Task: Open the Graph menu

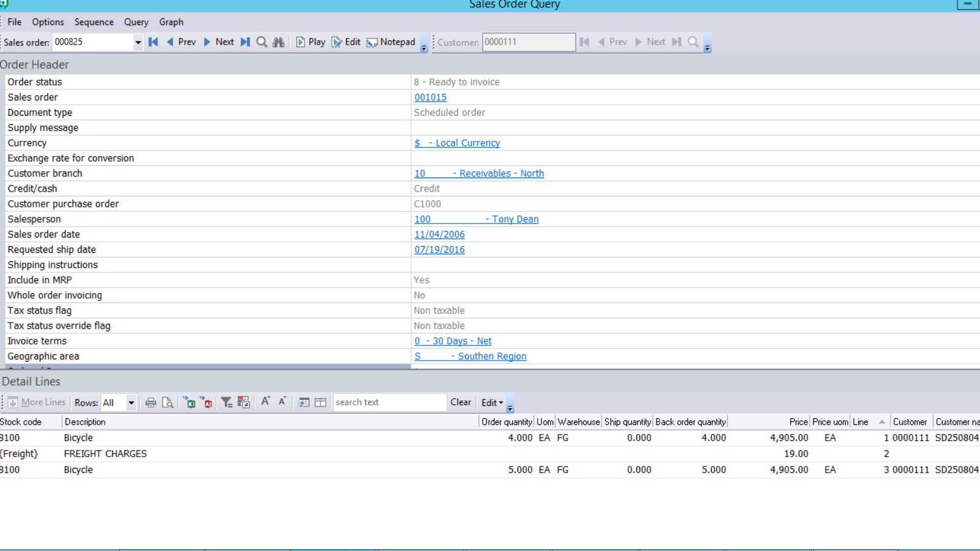Action: point(171,22)
